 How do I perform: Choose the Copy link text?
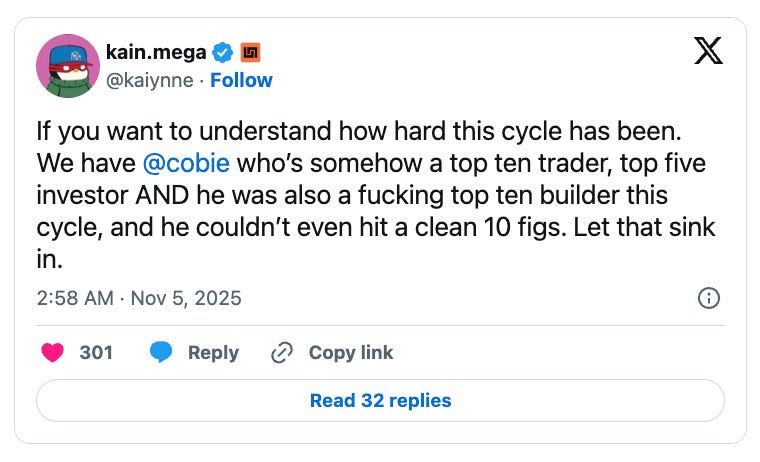point(351,352)
